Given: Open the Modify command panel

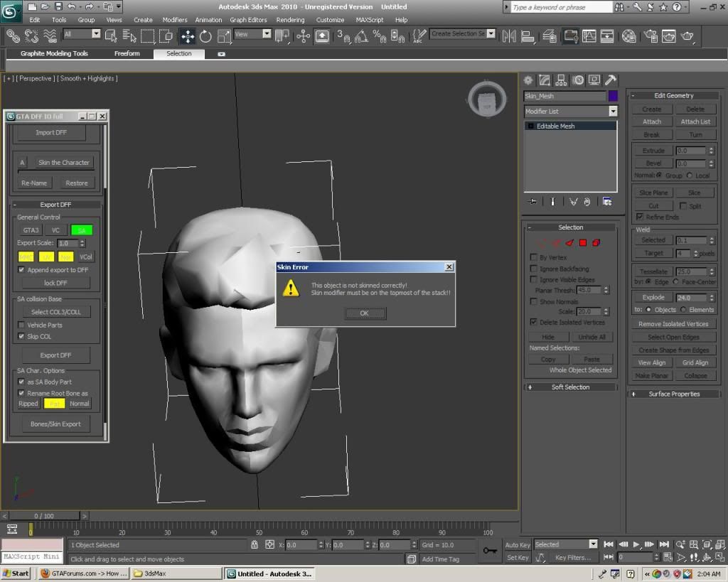Looking at the screenshot, I should [x=545, y=80].
